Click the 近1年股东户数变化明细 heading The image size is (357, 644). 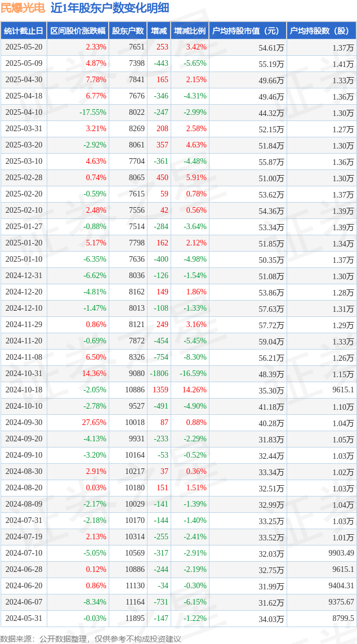(x=109, y=8)
